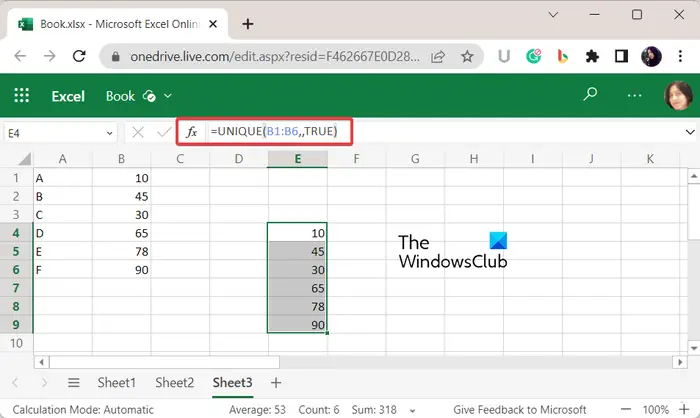Open the account profile picture in Excel
700x418 pixels.
point(678,96)
